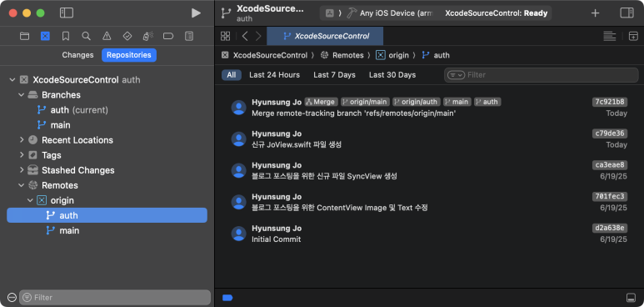Go back with the left chevron

tap(245, 36)
